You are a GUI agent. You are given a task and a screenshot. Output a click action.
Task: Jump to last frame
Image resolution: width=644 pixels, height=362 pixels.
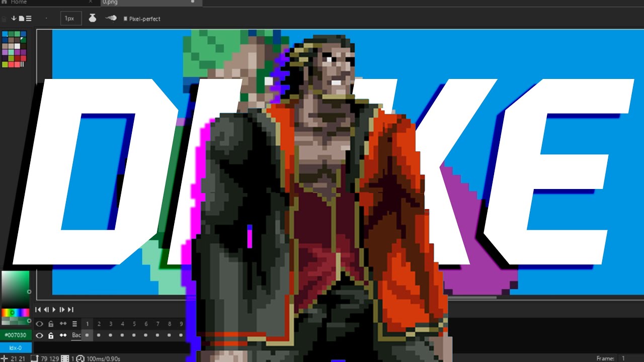point(70,309)
